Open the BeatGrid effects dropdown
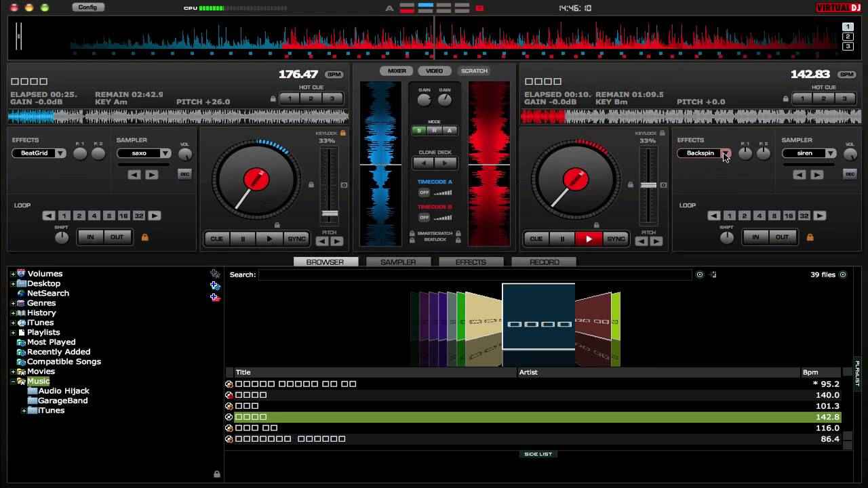This screenshot has width=868, height=488. 60,153
